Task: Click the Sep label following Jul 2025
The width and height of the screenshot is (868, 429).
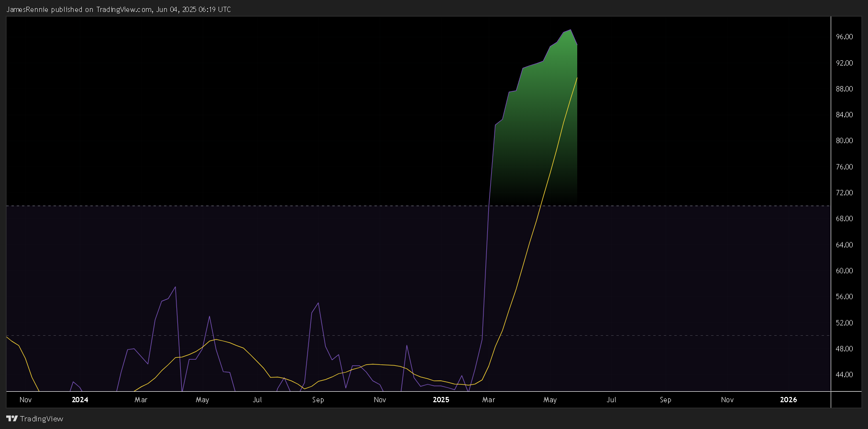Action: pyautogui.click(x=666, y=399)
